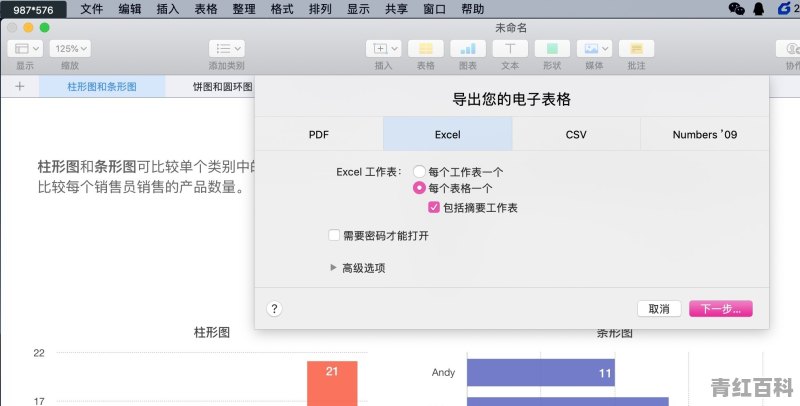Open the 表格 menu in menu bar
800x406 pixels.
click(x=206, y=9)
